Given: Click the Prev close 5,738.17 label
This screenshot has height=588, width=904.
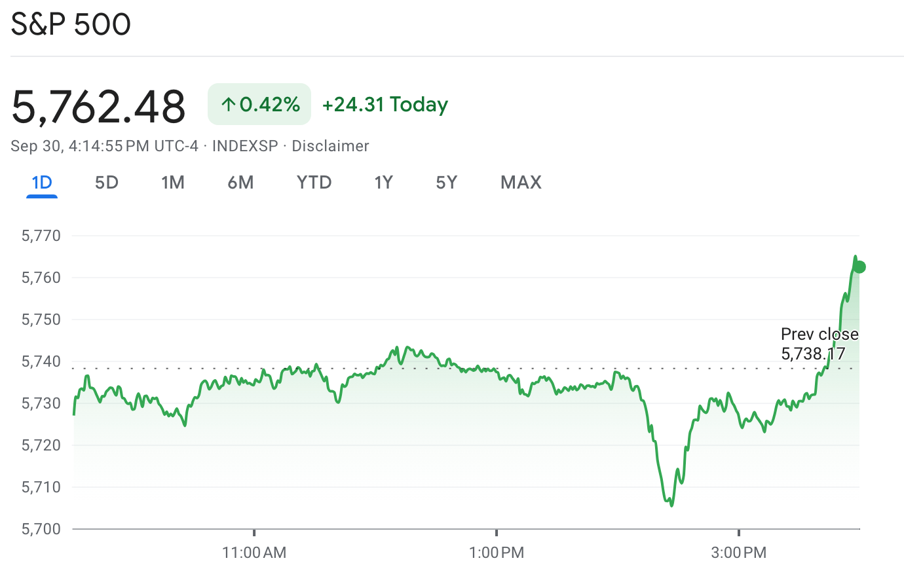Looking at the screenshot, I should pyautogui.click(x=819, y=344).
